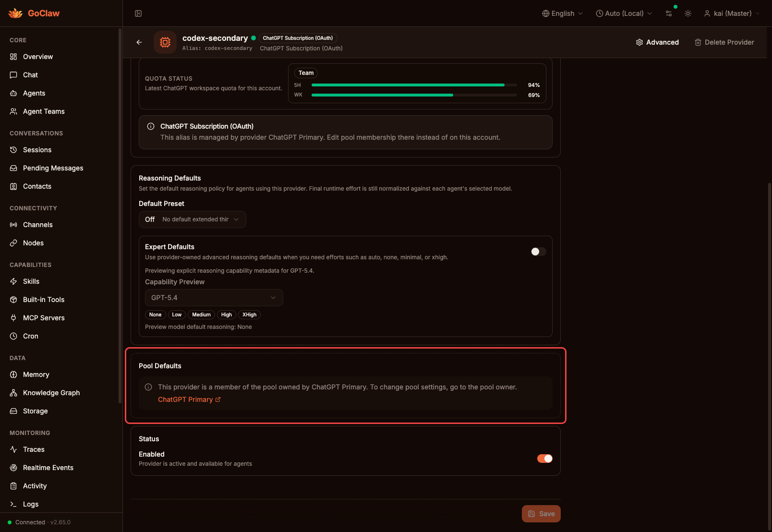Click the sidebar vertical scrollbar
Screen dimensions: 772x532
(x=120, y=216)
